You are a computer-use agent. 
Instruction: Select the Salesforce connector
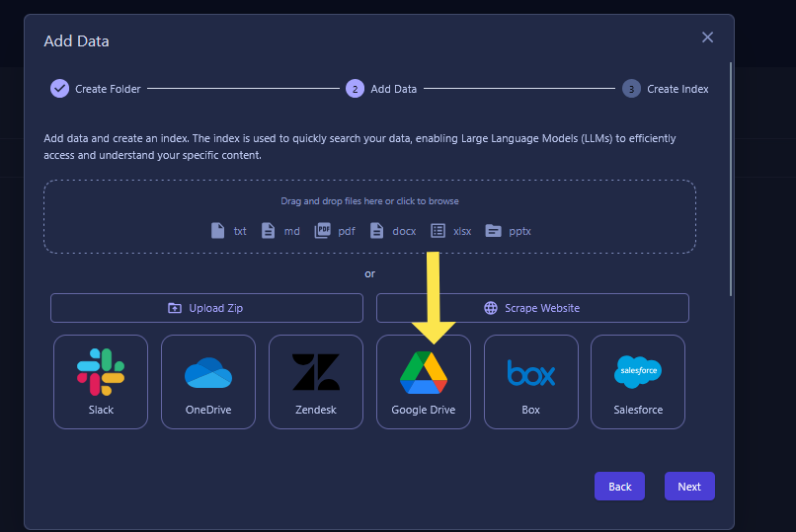pyautogui.click(x=638, y=382)
